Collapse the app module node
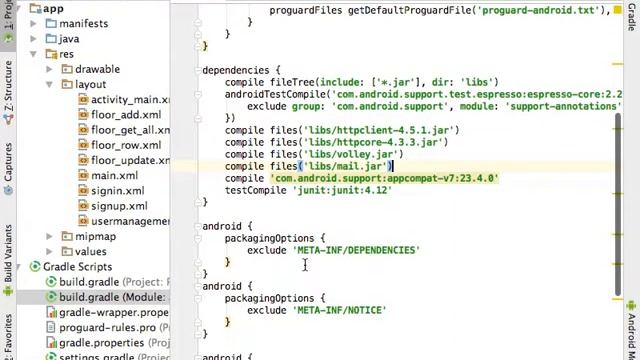Screen dimensions: 640x360 point(19,8)
